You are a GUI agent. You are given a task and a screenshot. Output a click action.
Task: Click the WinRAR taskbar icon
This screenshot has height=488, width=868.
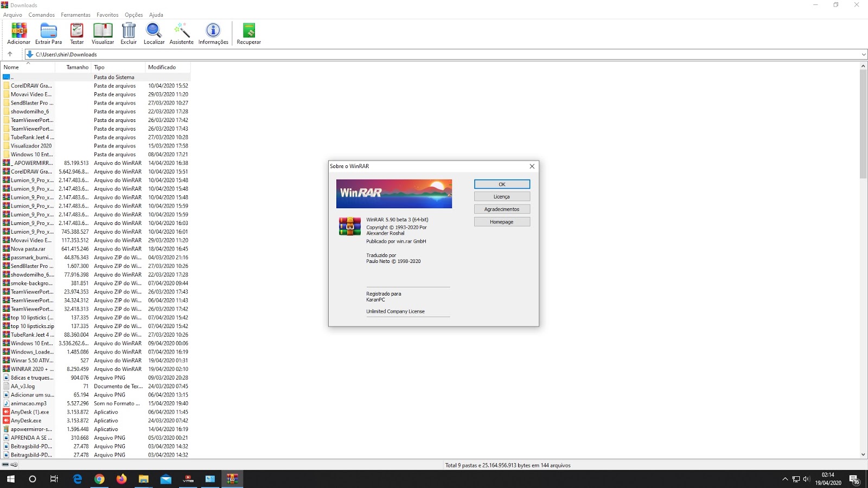pyautogui.click(x=232, y=479)
